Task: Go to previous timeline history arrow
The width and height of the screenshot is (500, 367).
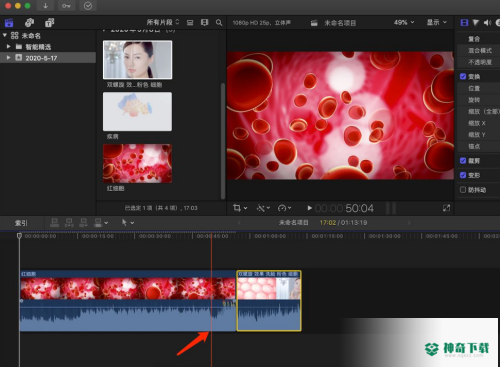Action: click(x=239, y=223)
